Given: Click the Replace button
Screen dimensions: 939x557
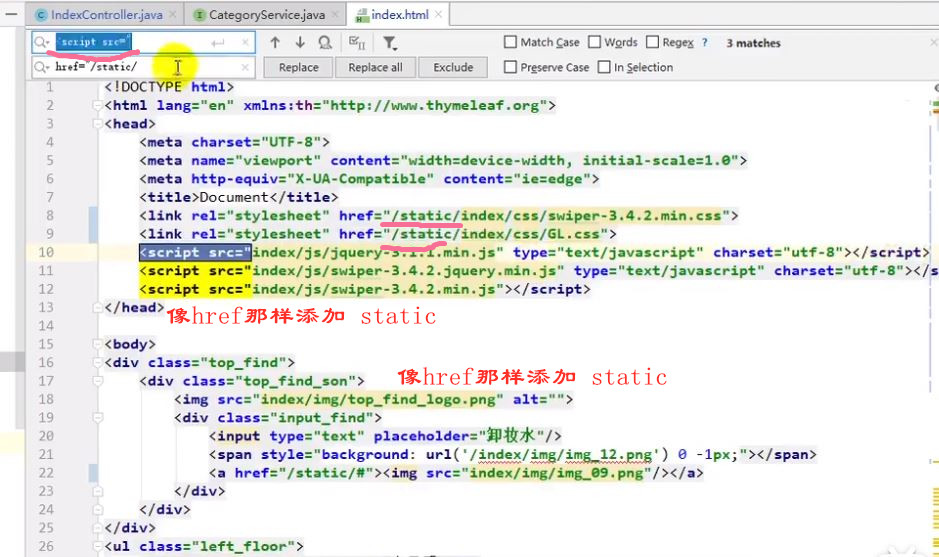Looking at the screenshot, I should (298, 67).
